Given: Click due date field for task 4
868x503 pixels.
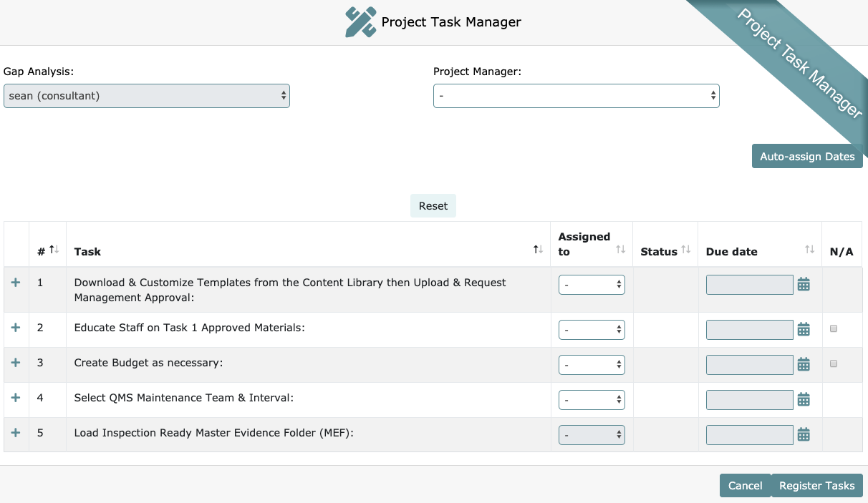Looking at the screenshot, I should pyautogui.click(x=749, y=399).
